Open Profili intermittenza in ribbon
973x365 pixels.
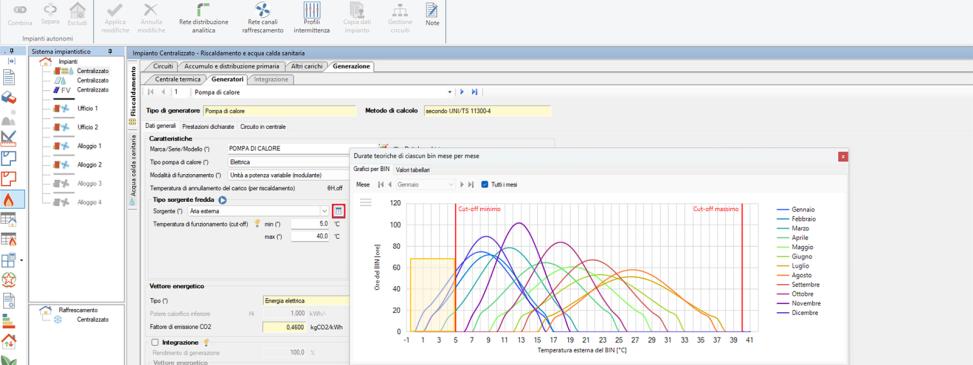(312, 17)
